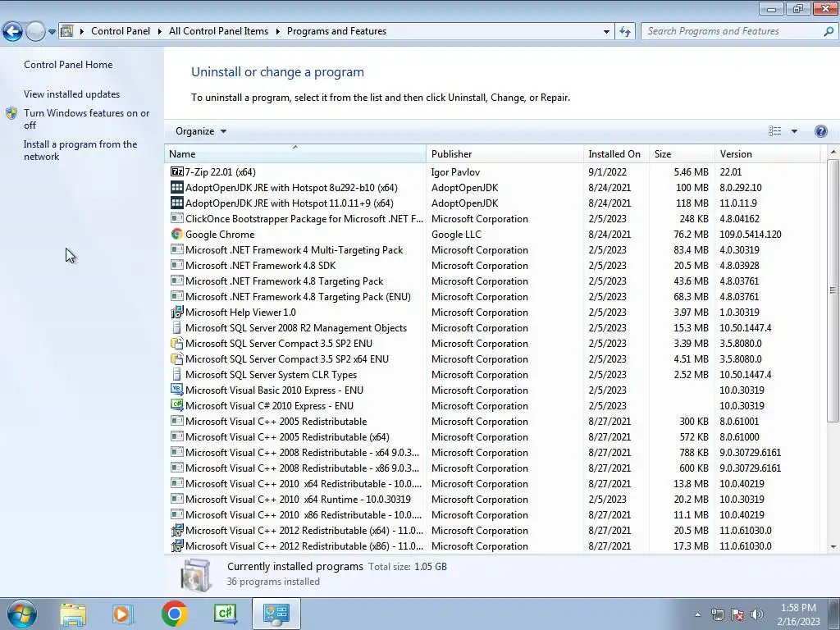Image resolution: width=840 pixels, height=630 pixels.
Task: Click the AdoptOpenJDK 8u292-b10 row icon
Action: click(x=177, y=188)
